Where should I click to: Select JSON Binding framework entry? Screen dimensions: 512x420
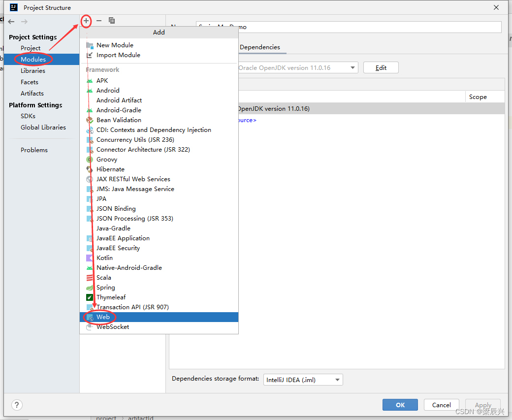(159, 209)
